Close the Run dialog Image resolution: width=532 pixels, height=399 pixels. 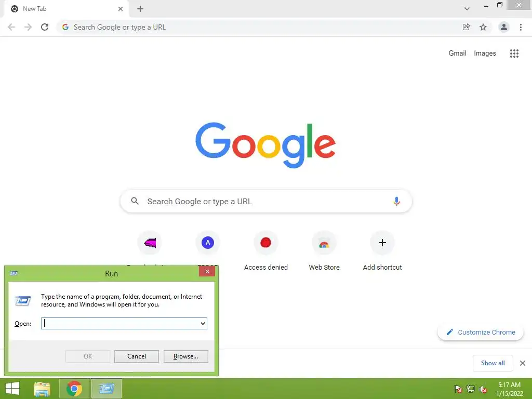tap(207, 271)
